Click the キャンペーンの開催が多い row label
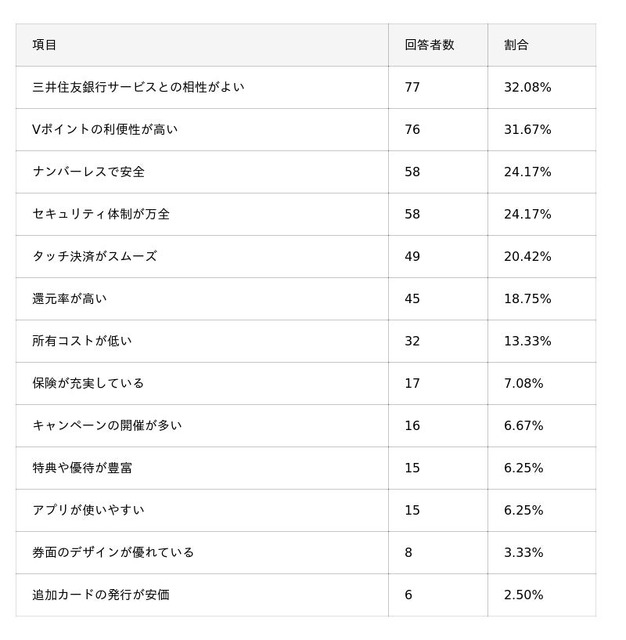The width and height of the screenshot is (626, 640). click(107, 425)
